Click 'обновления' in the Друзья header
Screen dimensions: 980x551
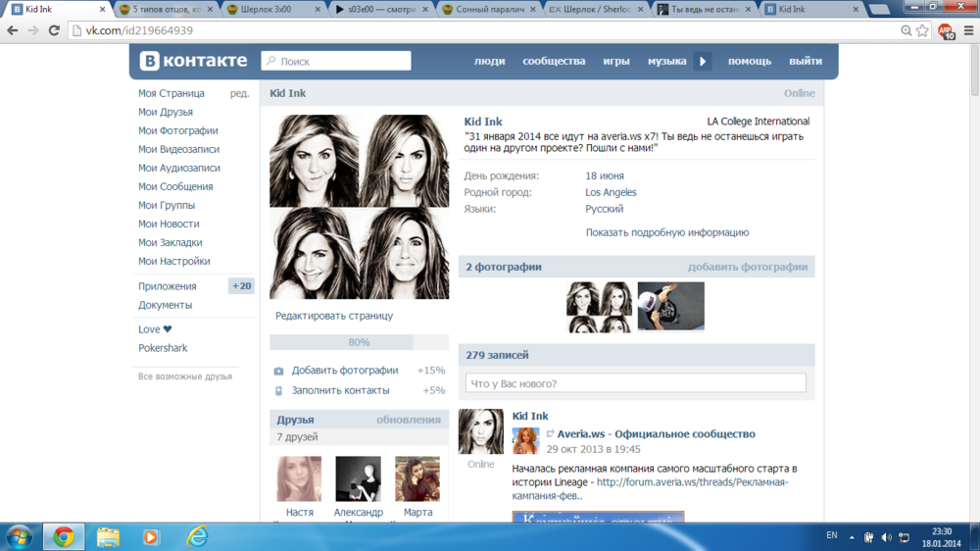pyautogui.click(x=408, y=420)
